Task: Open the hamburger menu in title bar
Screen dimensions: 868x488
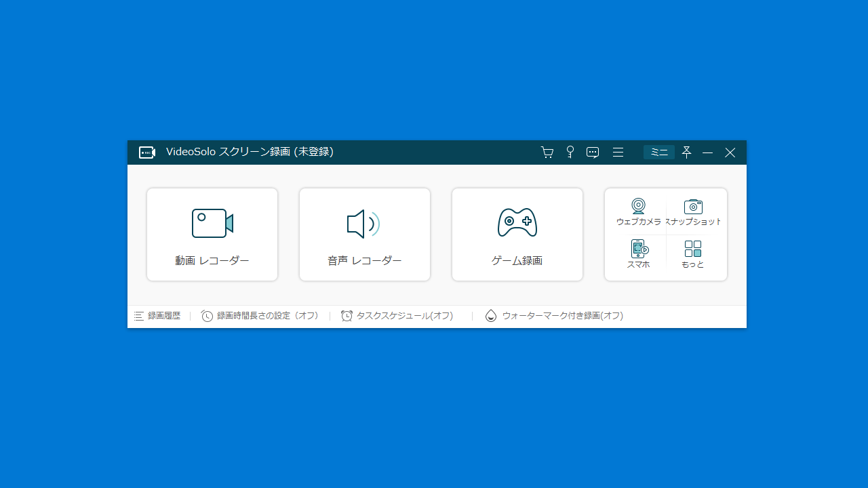Action: click(x=618, y=152)
